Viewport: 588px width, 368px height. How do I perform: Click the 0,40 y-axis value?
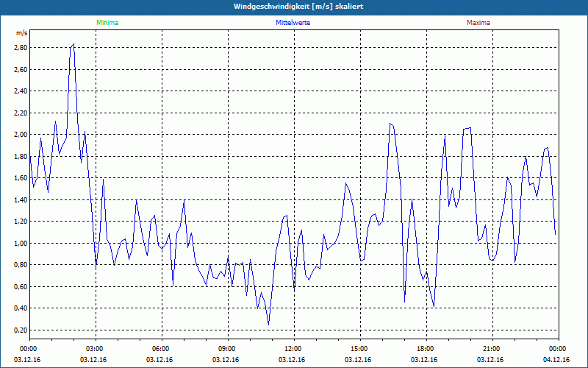pyautogui.click(x=21, y=308)
